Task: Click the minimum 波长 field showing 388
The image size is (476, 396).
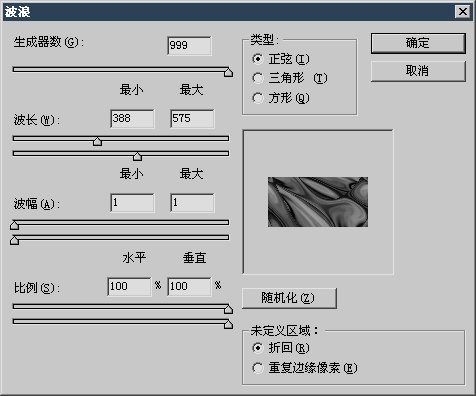Action: [132, 118]
